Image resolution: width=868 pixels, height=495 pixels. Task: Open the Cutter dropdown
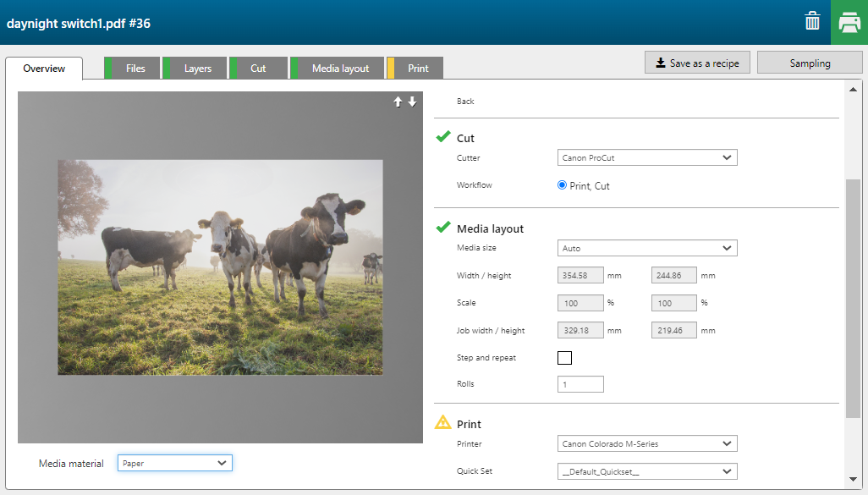[647, 157]
